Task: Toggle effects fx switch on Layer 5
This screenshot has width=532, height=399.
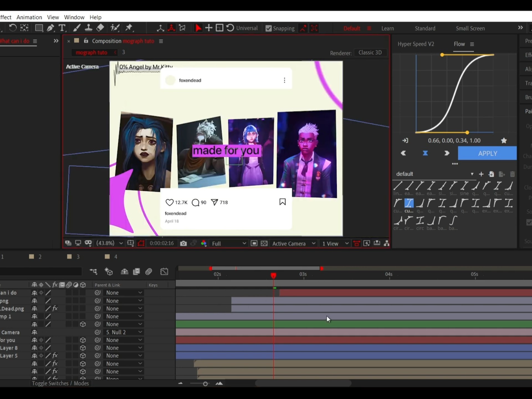Action: [x=55, y=355]
